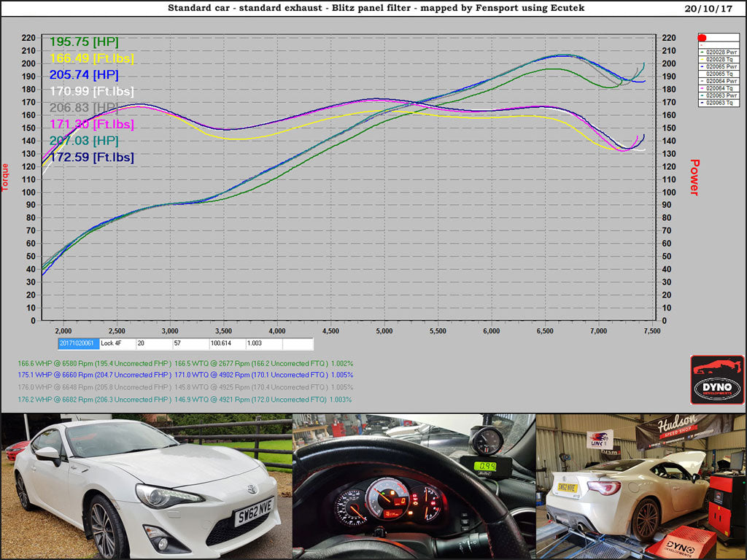
Task: Pick the 020064 Tq legend entry
Action: click(721, 88)
